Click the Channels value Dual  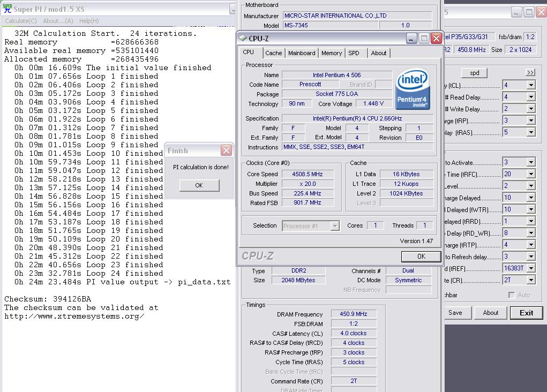408,270
